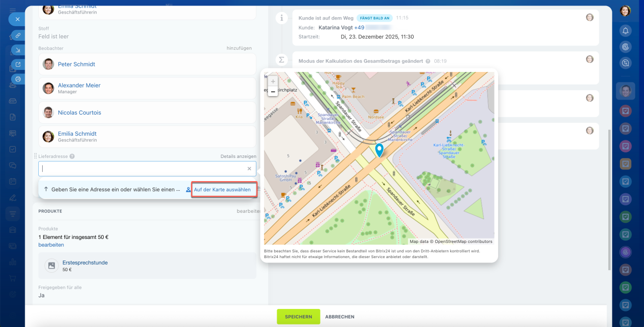Zoom in on the map
The image size is (644, 327).
pos(273,81)
